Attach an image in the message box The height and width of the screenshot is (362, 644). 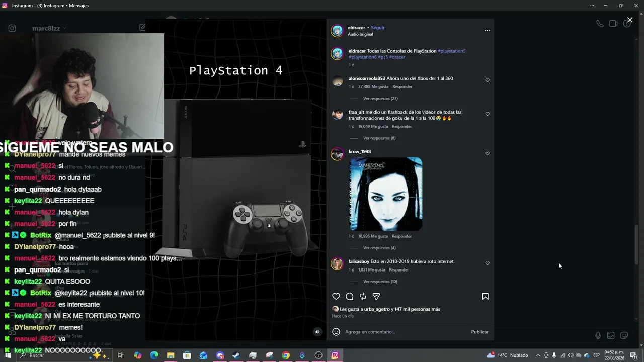pyautogui.click(x=611, y=335)
